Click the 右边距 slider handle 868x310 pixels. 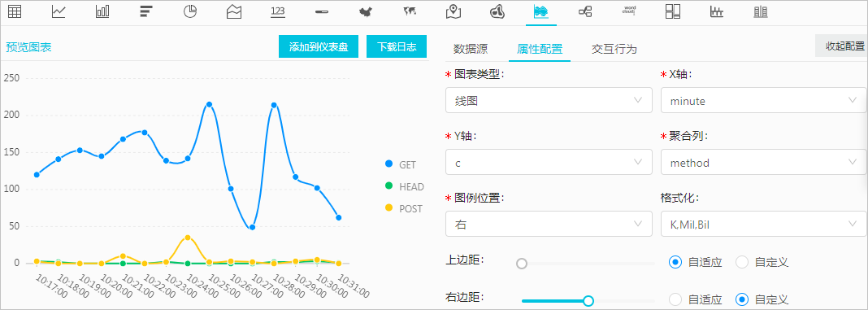[588, 300]
